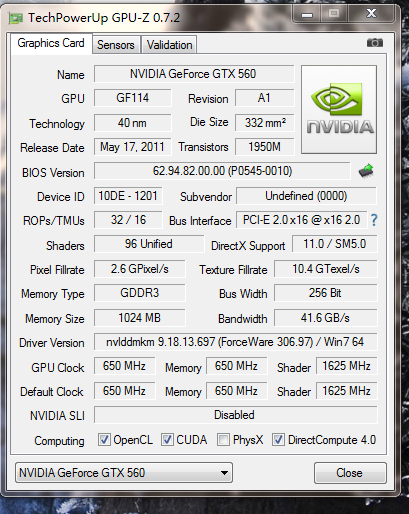Click the GPU Clock row Shader 1625 MHz field
Image resolution: width=409 pixels, height=514 pixels.
347,366
